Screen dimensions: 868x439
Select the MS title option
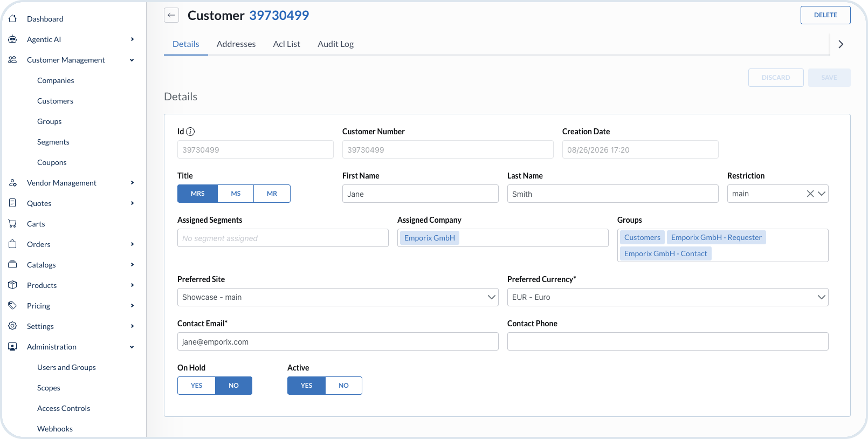[236, 194]
